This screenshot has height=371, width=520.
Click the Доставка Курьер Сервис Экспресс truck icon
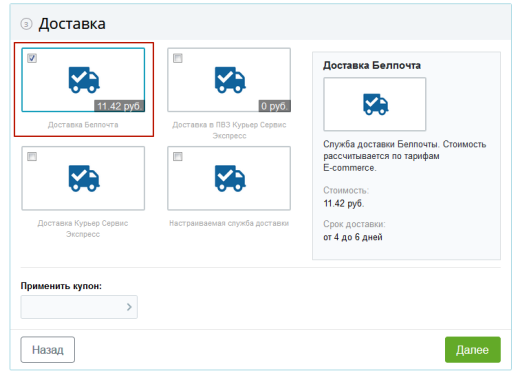(84, 178)
